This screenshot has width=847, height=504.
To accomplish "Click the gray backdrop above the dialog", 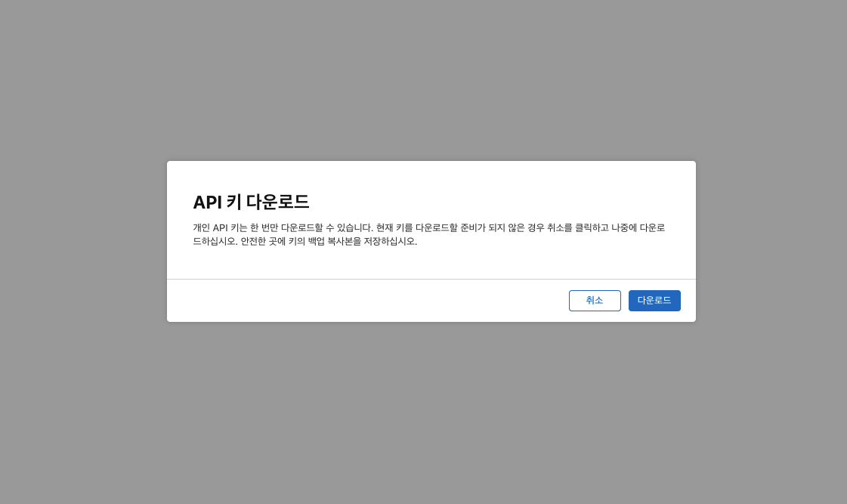I will [423, 80].
